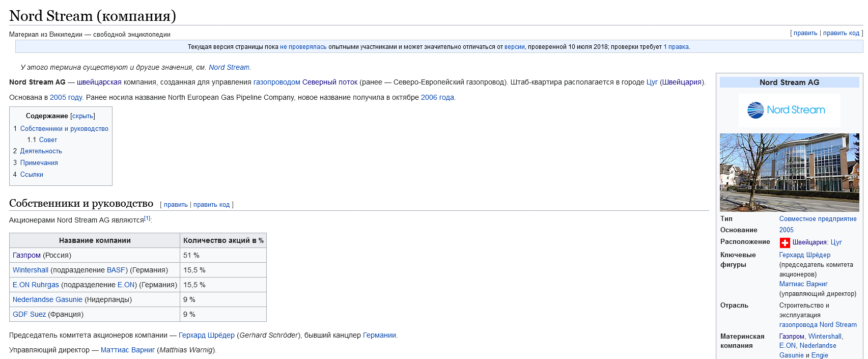Edit section source via править код near Собственники

click(x=211, y=205)
